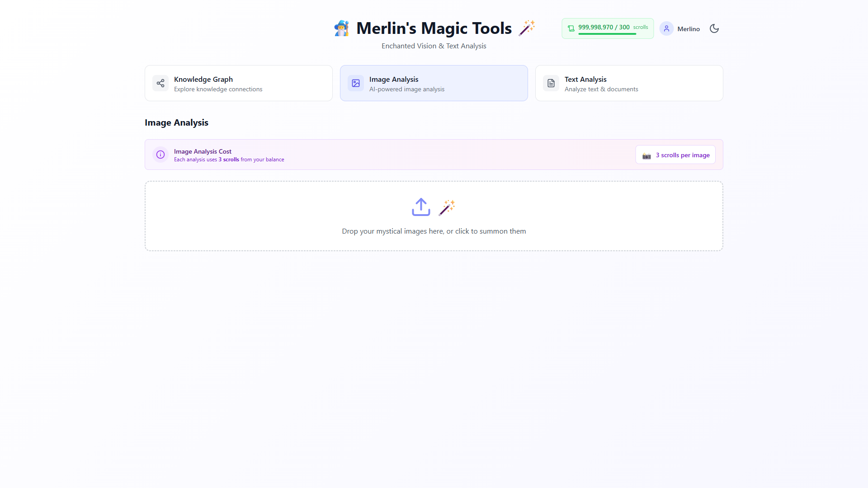Click the drop zone text to summon images
Viewport: 868px width, 488px height.
(434, 231)
